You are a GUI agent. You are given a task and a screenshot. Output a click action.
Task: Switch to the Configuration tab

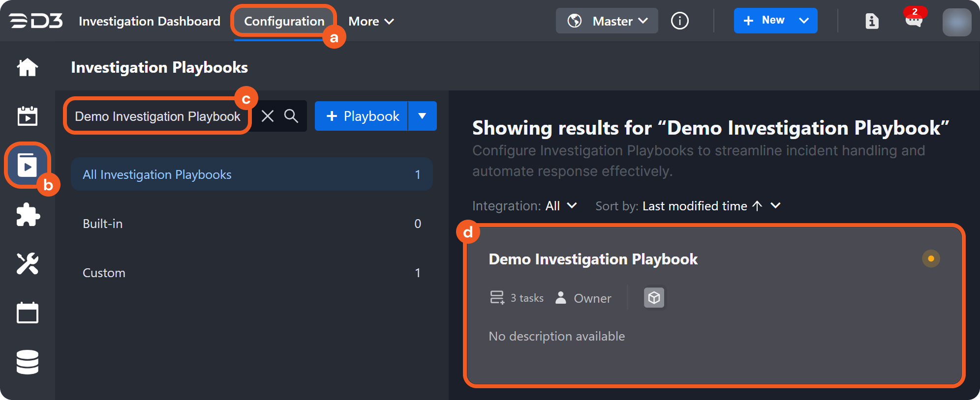click(284, 21)
